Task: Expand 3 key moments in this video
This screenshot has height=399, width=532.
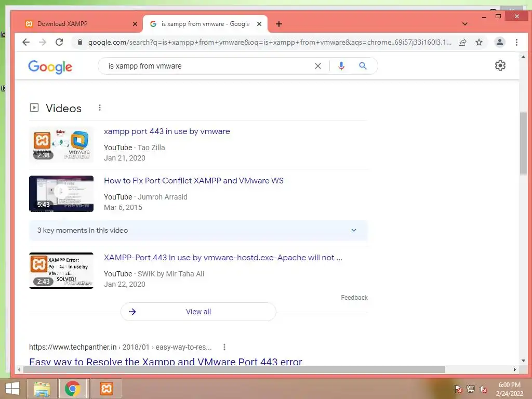Action: 198,230
